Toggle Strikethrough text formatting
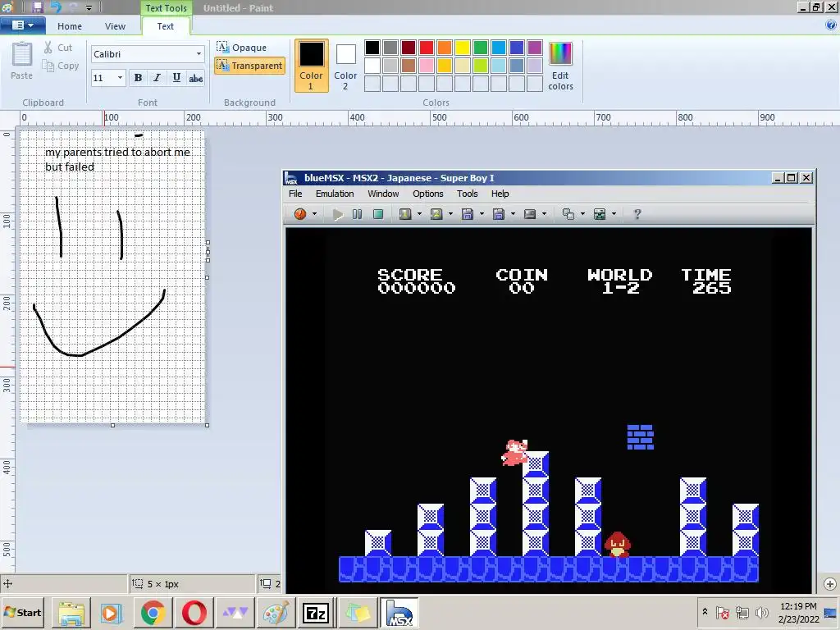 click(195, 78)
